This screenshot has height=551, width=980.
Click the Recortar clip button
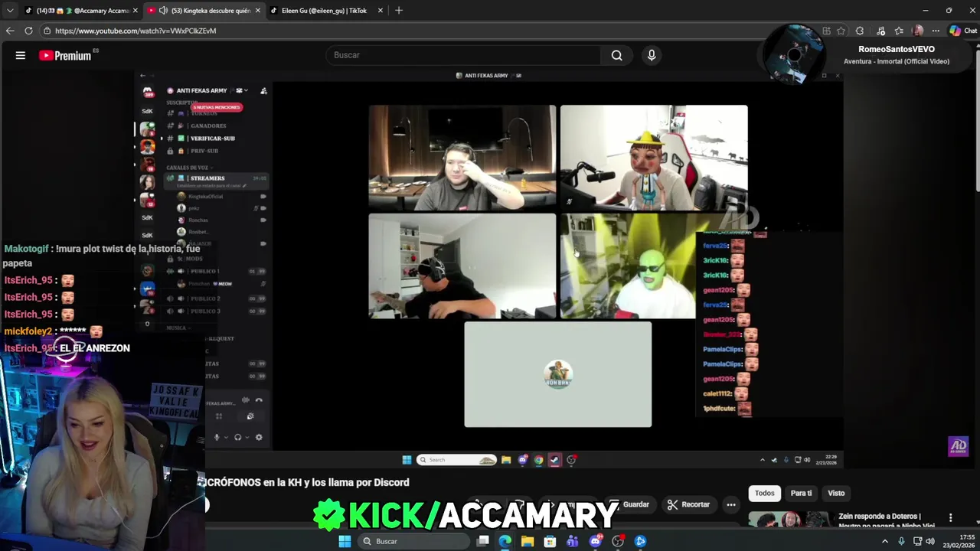point(688,504)
